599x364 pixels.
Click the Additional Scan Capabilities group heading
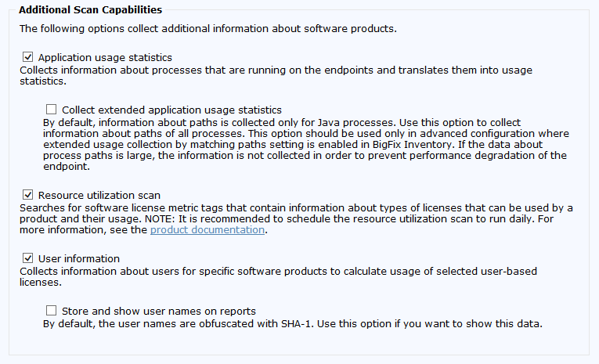coord(90,10)
